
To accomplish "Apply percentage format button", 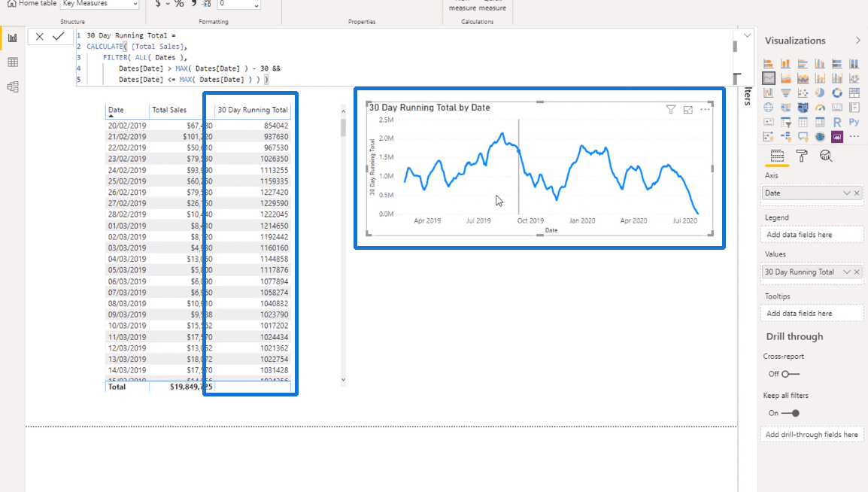I will pyautogui.click(x=179, y=4).
